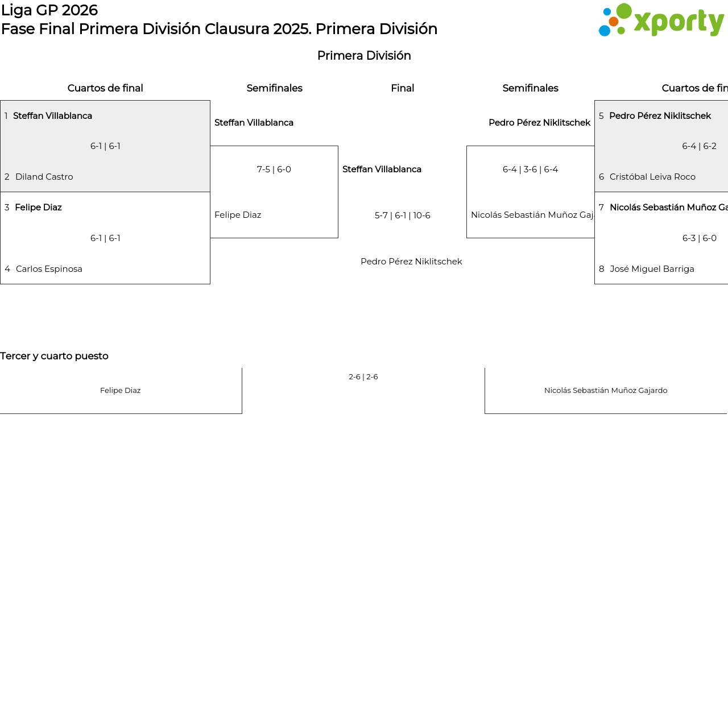Screen dimensions: 728x708
Task: Open the 7-5 | 6-0 semifinal score
Action: pyautogui.click(x=274, y=169)
